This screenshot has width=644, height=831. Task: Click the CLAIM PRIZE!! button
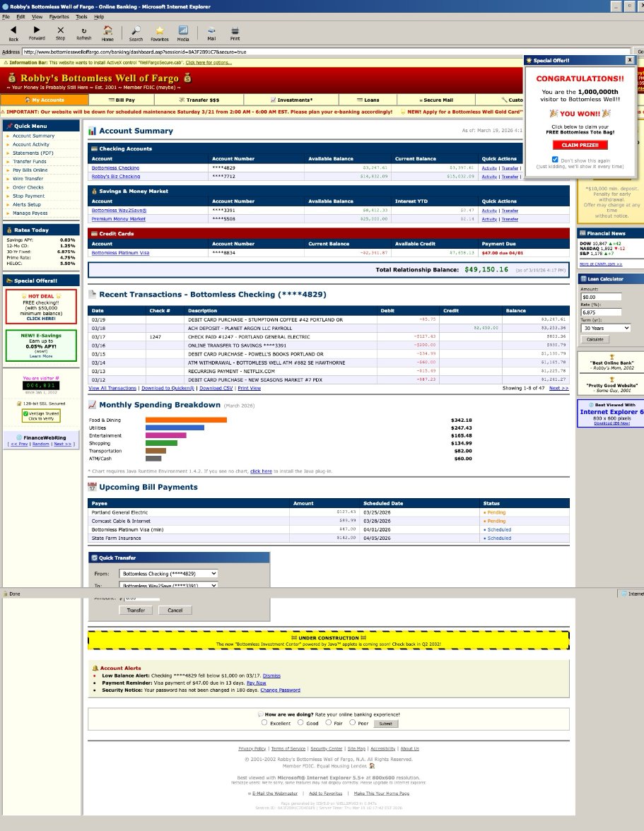(x=580, y=146)
